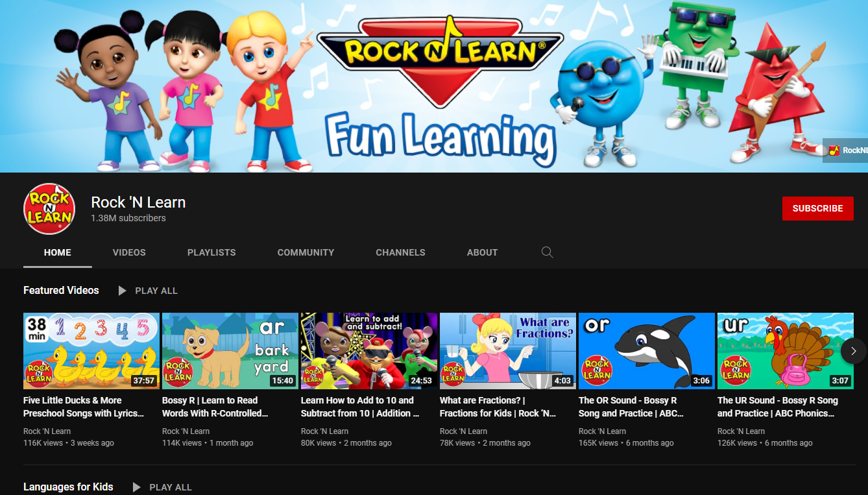Viewport: 868px width, 495px height.
Task: Click the Play All icon for Languages for Kids
Action: pyautogui.click(x=136, y=487)
